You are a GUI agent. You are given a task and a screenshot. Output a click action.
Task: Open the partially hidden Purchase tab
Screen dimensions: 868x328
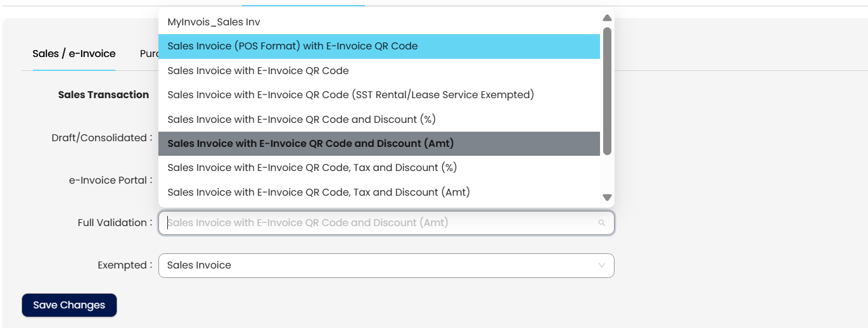[148, 54]
